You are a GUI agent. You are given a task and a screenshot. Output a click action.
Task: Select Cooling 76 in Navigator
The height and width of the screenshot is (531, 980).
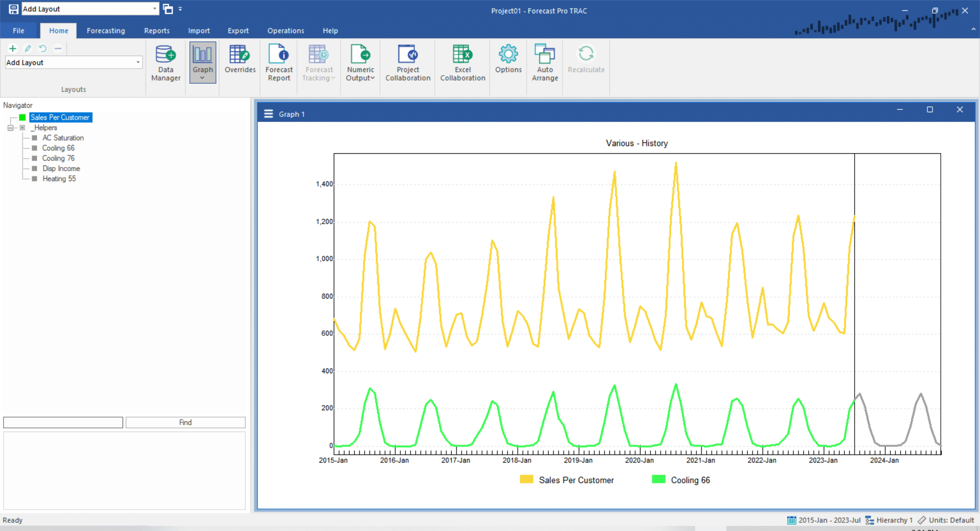58,158
